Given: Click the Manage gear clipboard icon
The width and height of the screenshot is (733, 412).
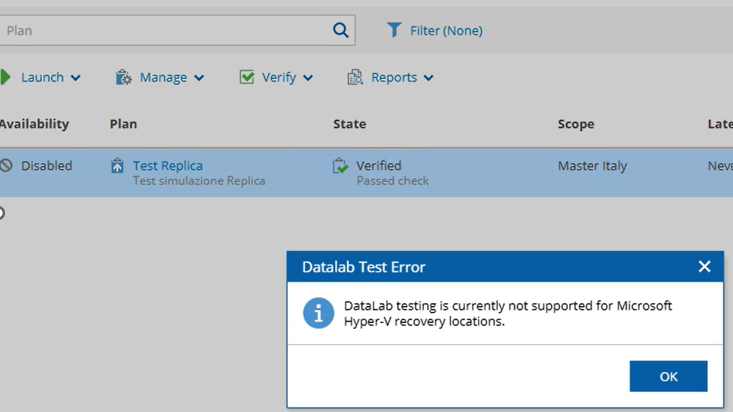Looking at the screenshot, I should 124,77.
